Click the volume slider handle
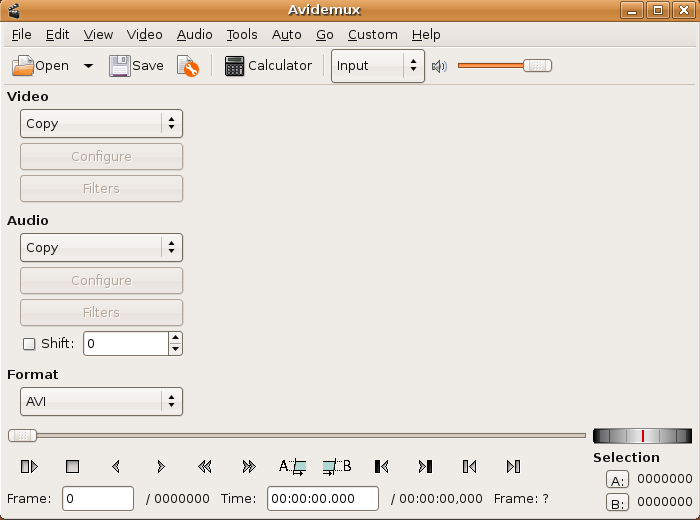The width and height of the screenshot is (700, 520). (x=537, y=66)
